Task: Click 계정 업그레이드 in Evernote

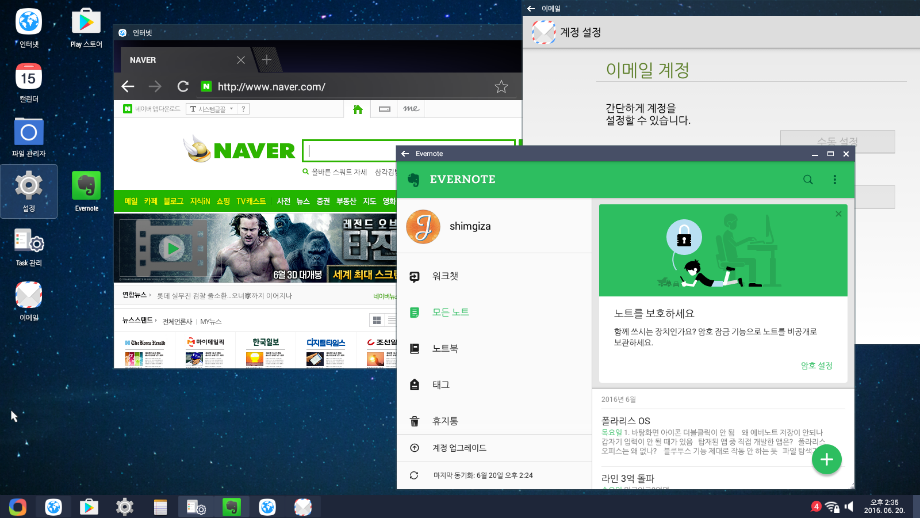Action: click(x=494, y=448)
